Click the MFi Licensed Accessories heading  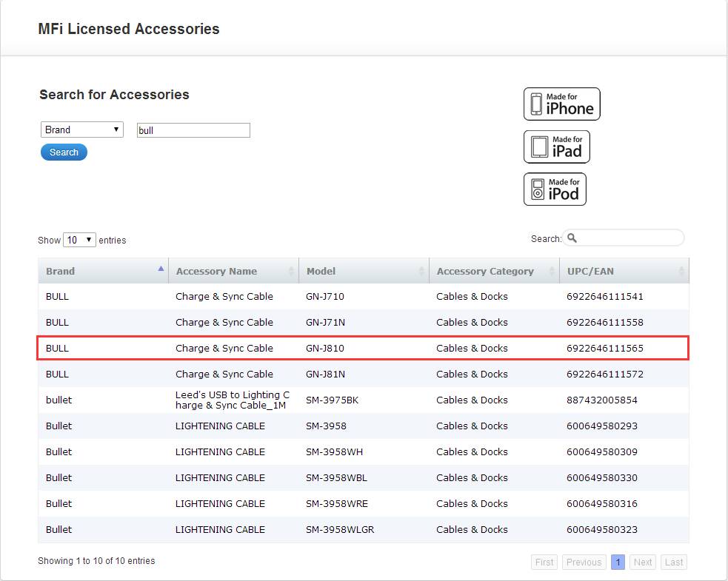click(x=129, y=29)
